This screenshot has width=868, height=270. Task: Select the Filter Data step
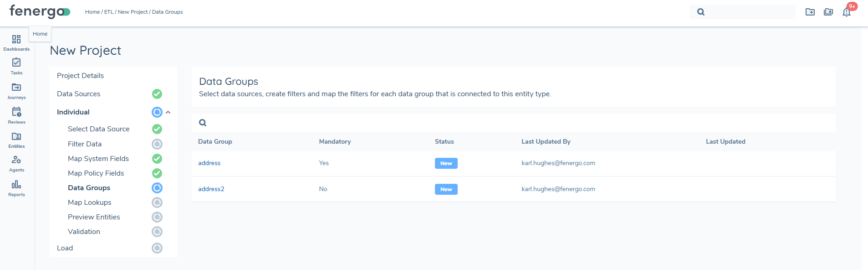pos(85,144)
